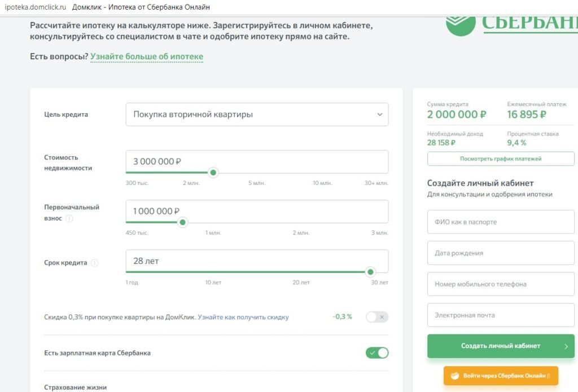578x392 pixels.
Task: Click info icon next to Срок кредита
Action: (95, 263)
